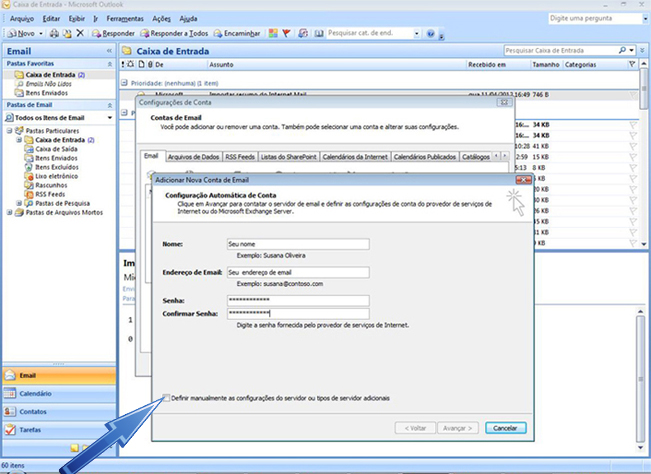The width and height of the screenshot is (651, 474).
Task: Click the Responder a Todos button
Action: (174, 33)
